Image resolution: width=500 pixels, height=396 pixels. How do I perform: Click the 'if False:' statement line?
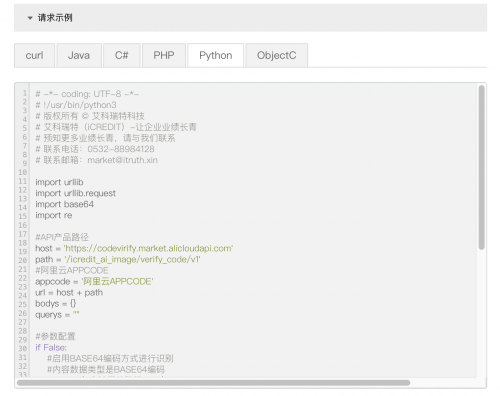click(x=51, y=348)
